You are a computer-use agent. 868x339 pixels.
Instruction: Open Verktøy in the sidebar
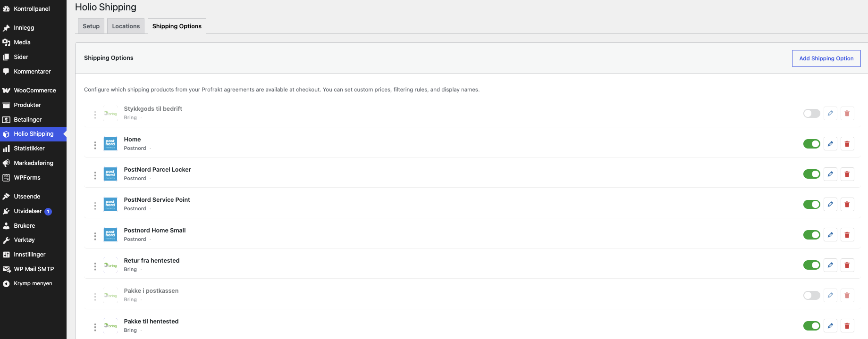tap(33, 240)
